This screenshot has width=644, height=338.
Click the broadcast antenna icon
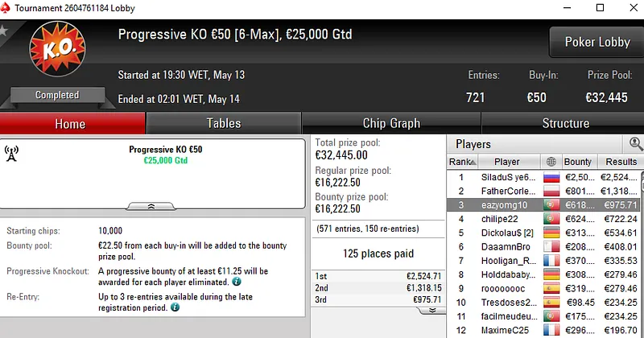[12, 154]
